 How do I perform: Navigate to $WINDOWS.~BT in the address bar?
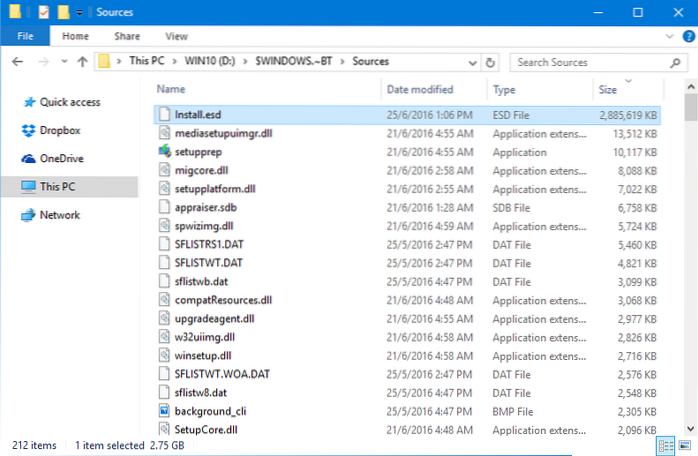pos(294,61)
